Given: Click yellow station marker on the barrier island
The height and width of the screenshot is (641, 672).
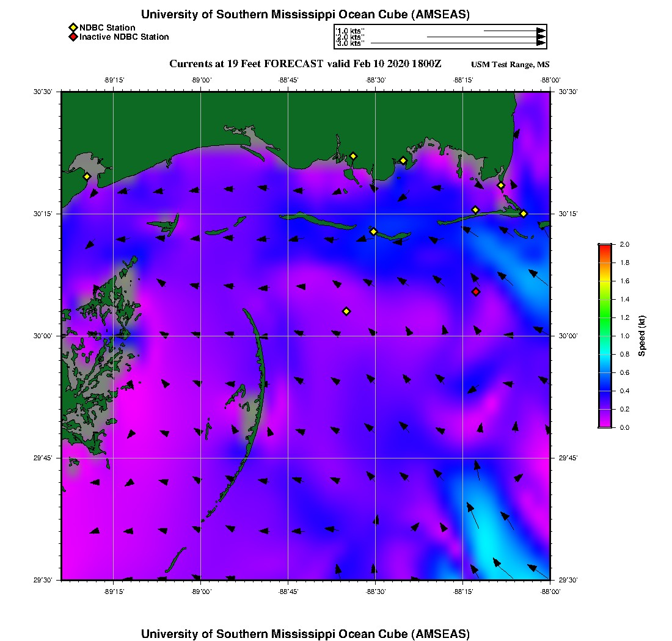Looking at the screenshot, I should tap(373, 231).
